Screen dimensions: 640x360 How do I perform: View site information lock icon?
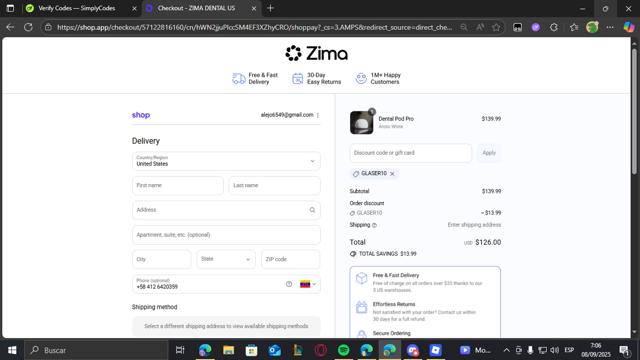tap(48, 27)
